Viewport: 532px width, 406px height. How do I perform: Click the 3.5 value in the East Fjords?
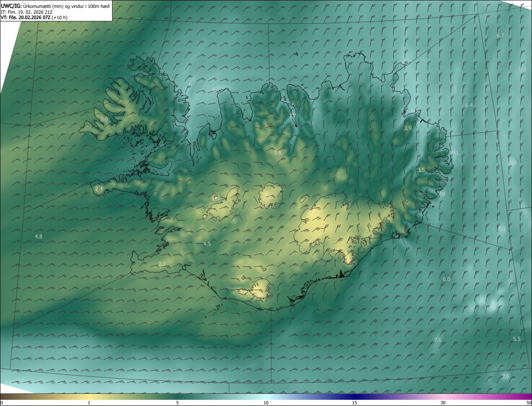[421, 170]
